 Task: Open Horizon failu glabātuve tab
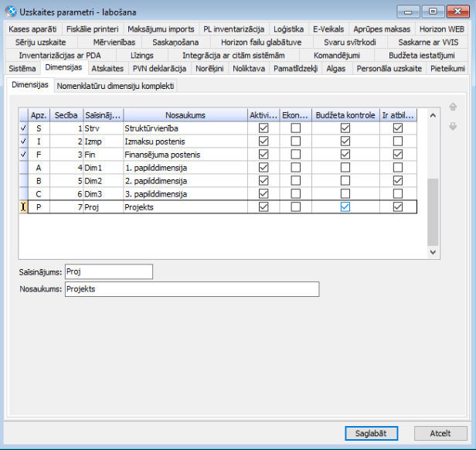click(x=261, y=43)
